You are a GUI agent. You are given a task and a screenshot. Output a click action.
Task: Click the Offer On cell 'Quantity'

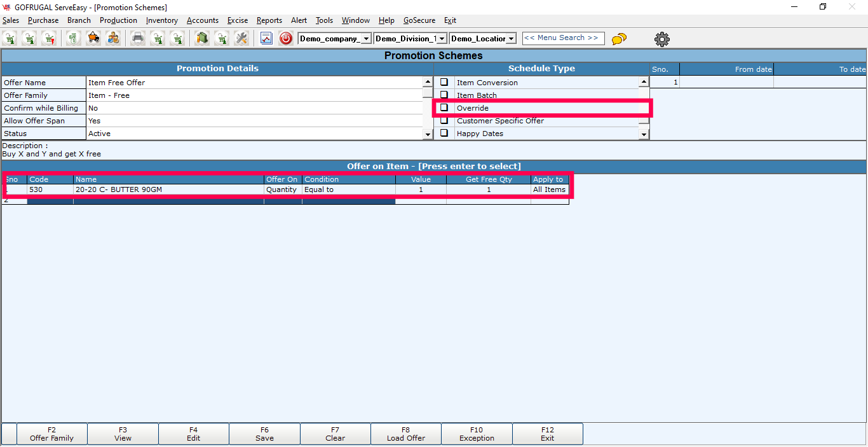point(283,189)
